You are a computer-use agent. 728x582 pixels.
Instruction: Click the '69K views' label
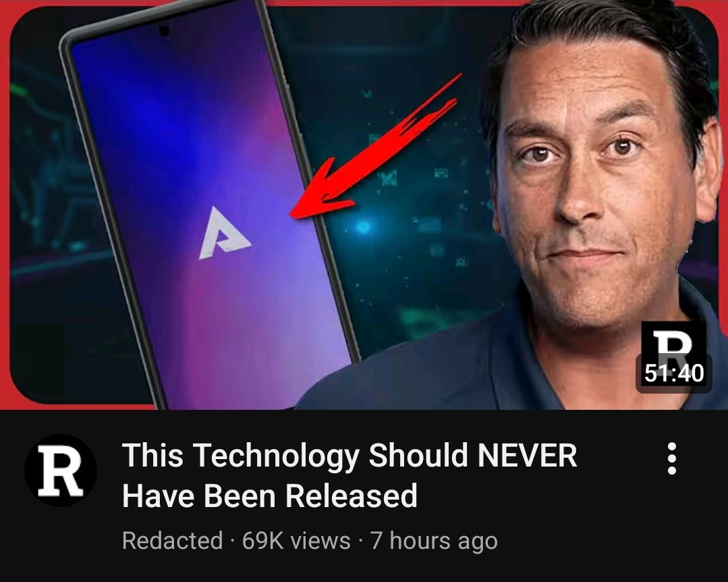click(x=296, y=541)
